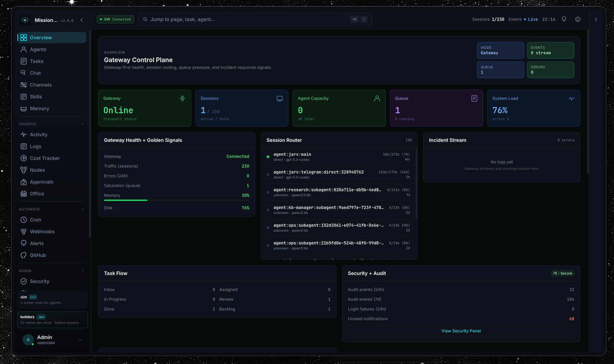Click the Gateway card status icon
The width and height of the screenshot is (614, 364).
[182, 99]
